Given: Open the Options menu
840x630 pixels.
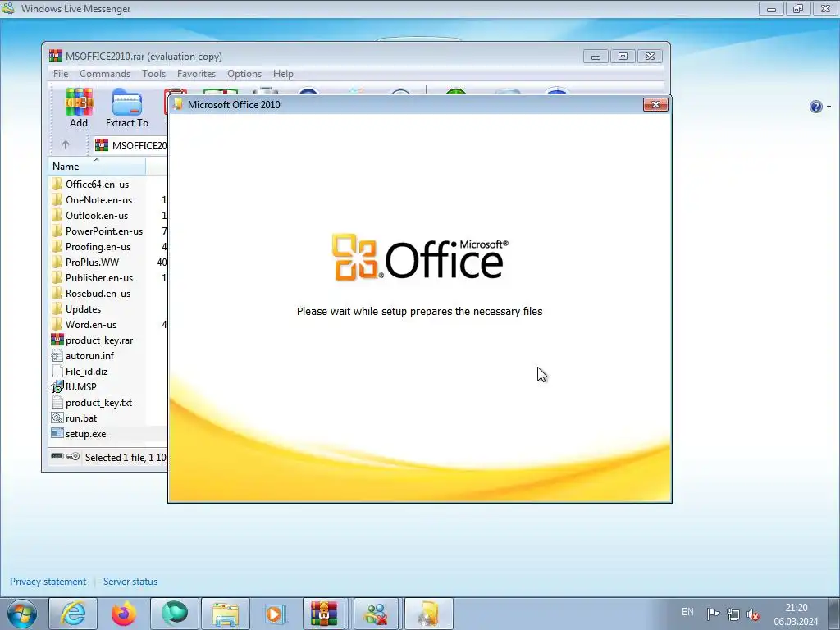Looking at the screenshot, I should (244, 73).
